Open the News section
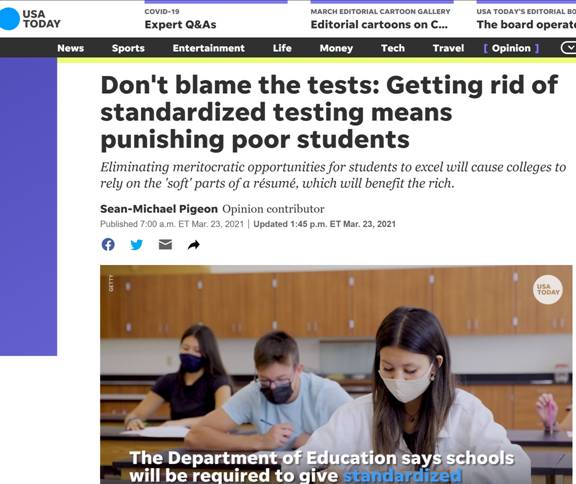The image size is (576, 484). pyautogui.click(x=71, y=48)
